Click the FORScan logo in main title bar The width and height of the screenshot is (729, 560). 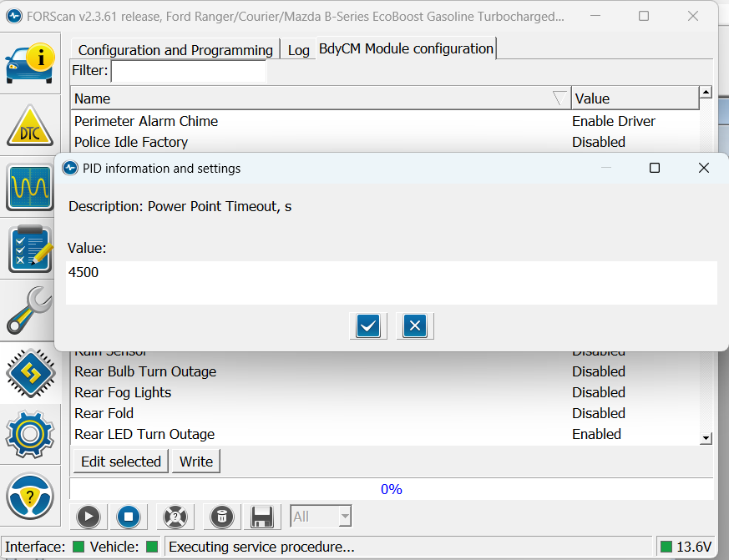pos(14,16)
